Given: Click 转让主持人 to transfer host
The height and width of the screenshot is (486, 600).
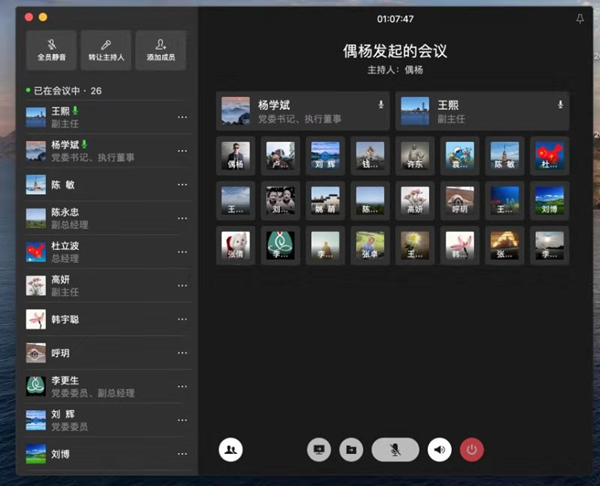Looking at the screenshot, I should (x=106, y=50).
